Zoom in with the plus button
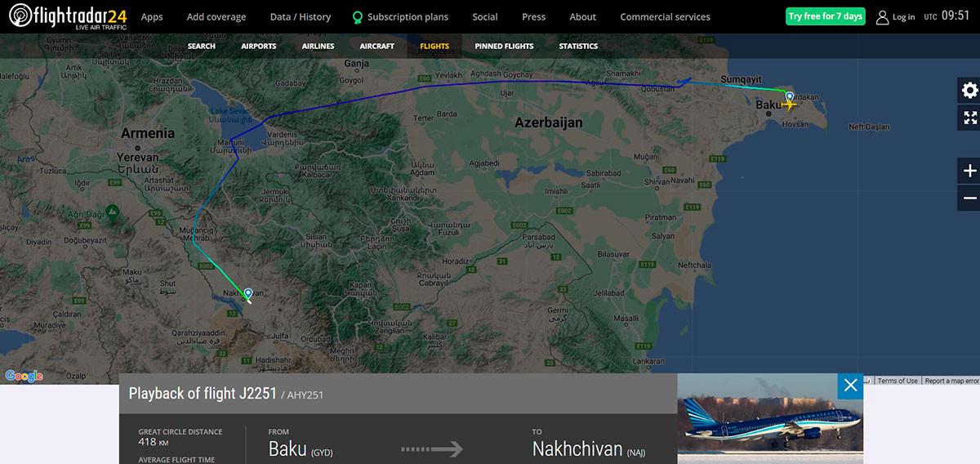 click(x=969, y=171)
